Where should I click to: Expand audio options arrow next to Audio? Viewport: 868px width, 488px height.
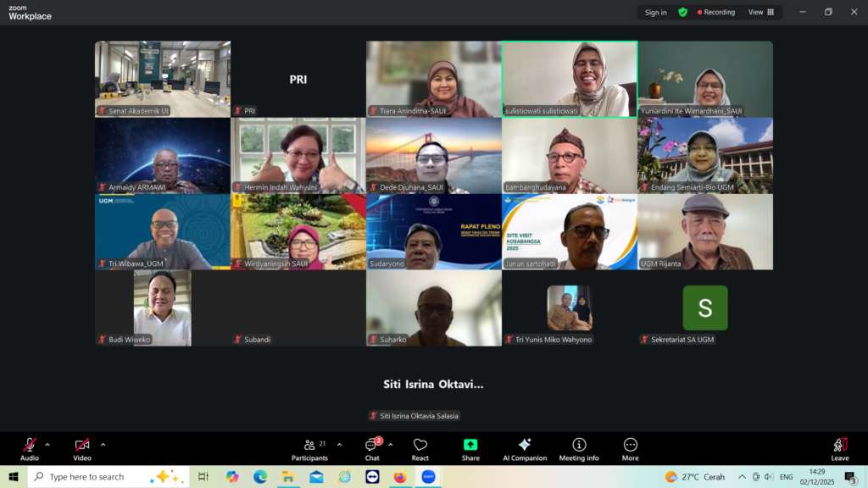point(47,444)
